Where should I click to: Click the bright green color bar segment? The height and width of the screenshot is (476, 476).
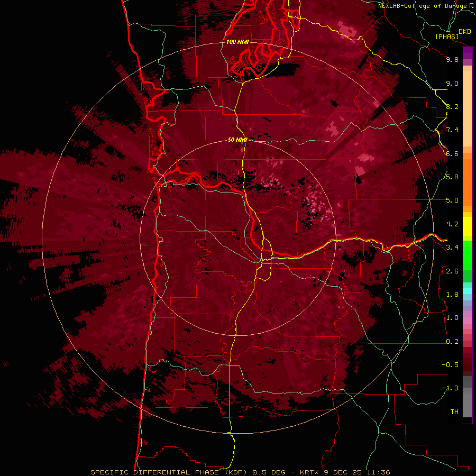coord(467,255)
